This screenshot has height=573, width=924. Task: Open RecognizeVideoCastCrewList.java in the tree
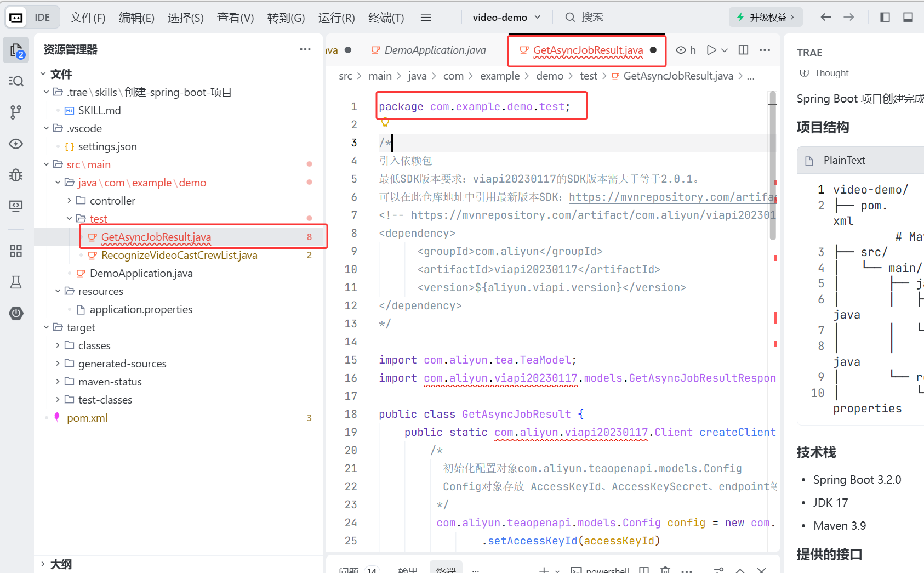click(x=179, y=255)
